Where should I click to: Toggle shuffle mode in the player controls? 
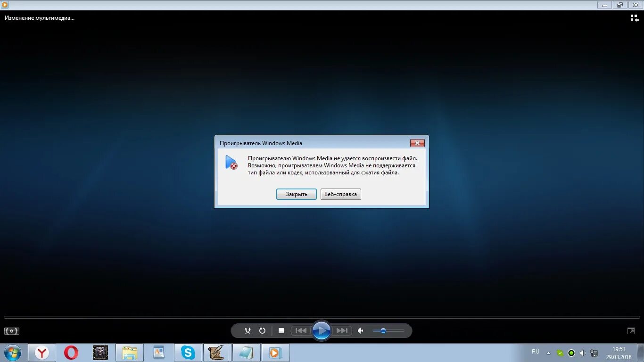point(248,331)
